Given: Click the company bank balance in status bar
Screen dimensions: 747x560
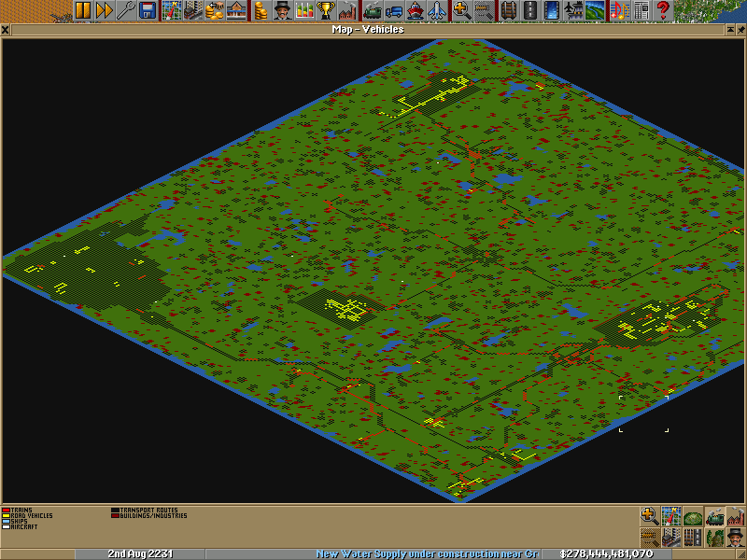Looking at the screenshot, I should click(606, 554).
